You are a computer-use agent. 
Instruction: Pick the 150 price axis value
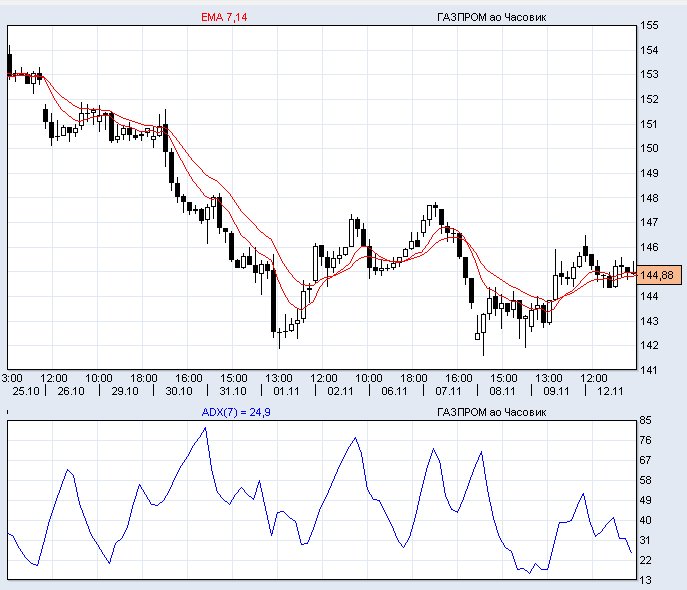point(649,148)
